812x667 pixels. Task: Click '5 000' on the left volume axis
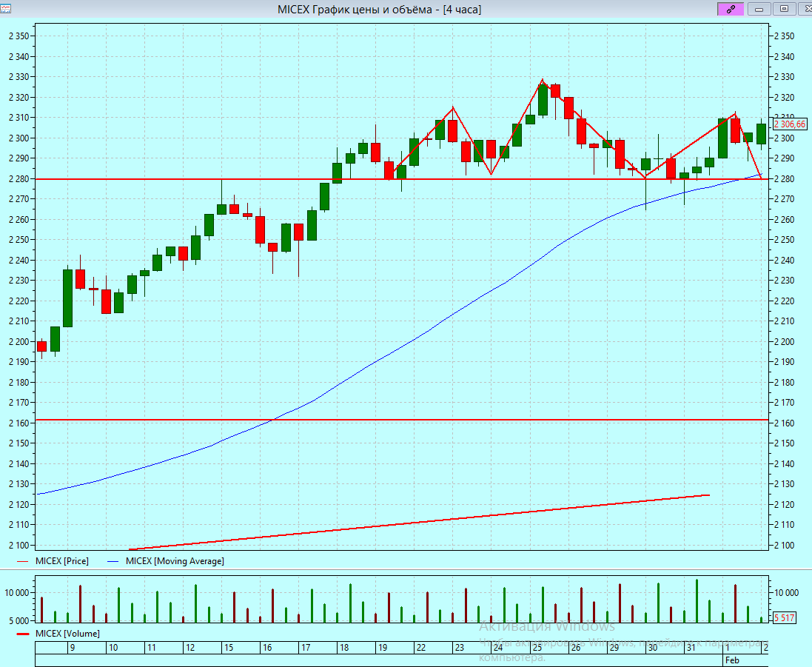tap(19, 620)
